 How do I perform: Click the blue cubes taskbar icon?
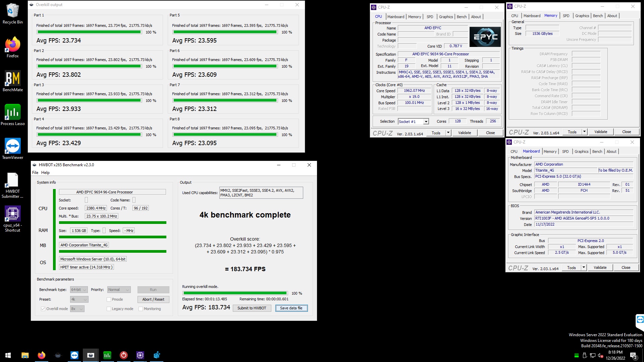coord(156,355)
